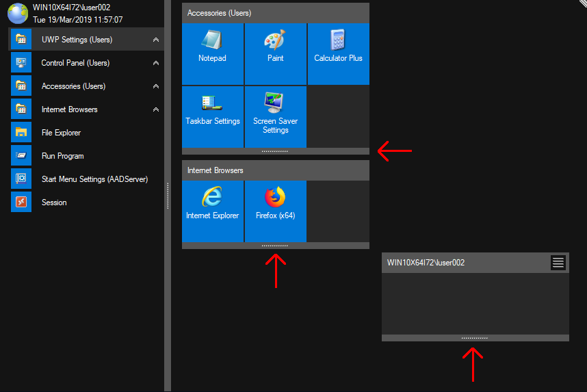Click the File Explorer icon in sidebar
Screen dimensions: 587x392
point(21,133)
